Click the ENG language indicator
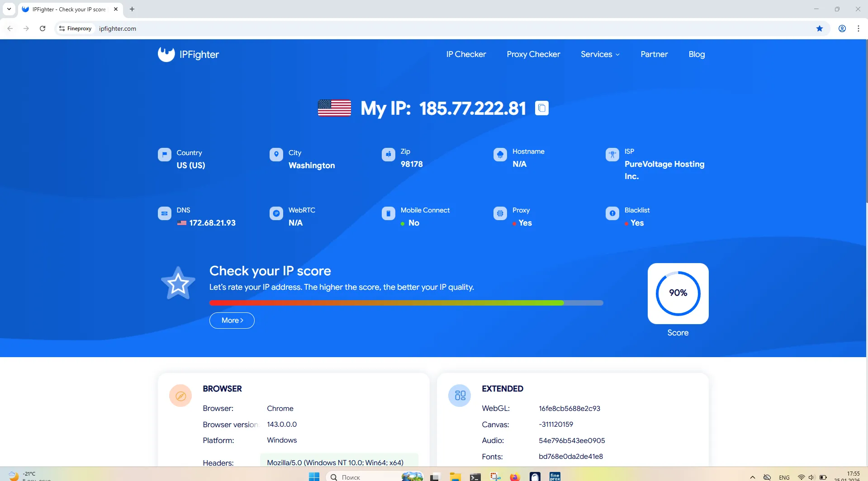868x481 pixels. [784, 477]
